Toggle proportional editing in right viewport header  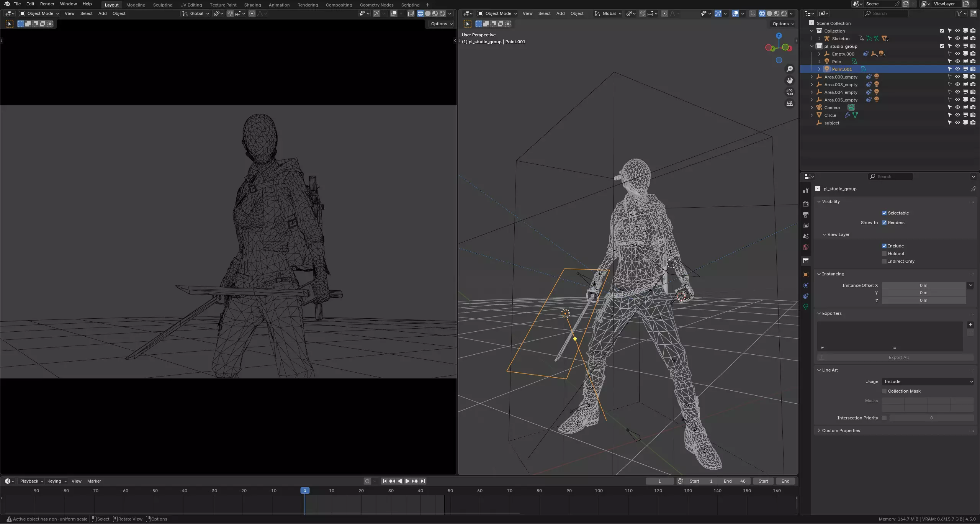664,13
